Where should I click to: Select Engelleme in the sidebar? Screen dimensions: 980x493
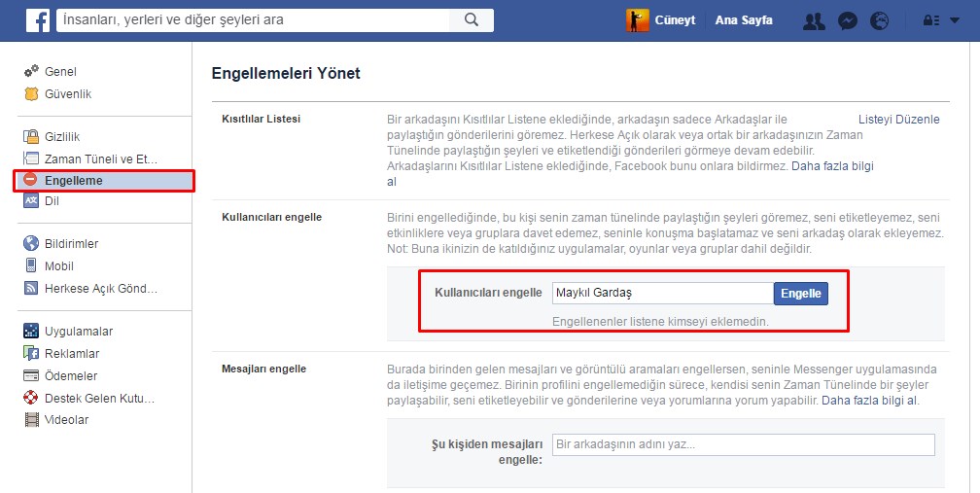tap(73, 181)
